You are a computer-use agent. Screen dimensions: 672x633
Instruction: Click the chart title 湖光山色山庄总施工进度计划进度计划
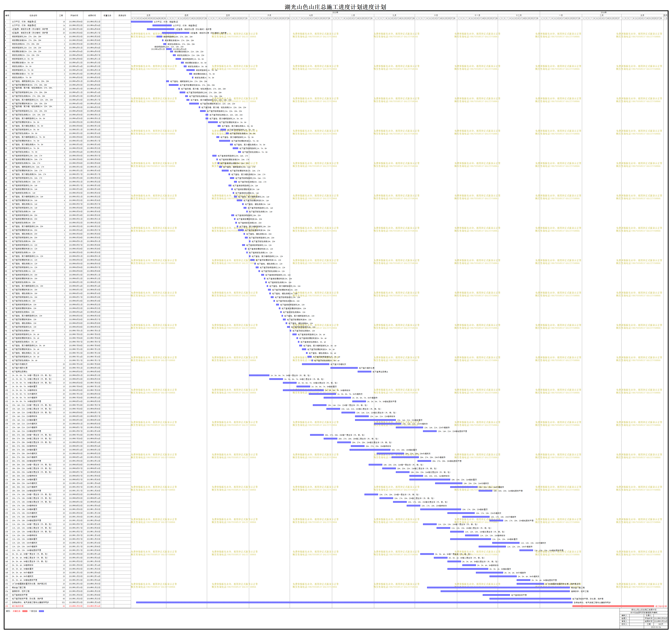tap(335, 7)
